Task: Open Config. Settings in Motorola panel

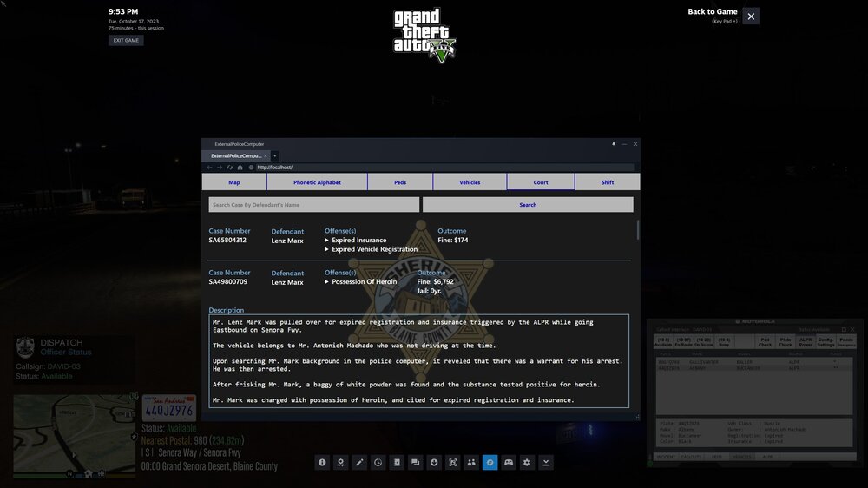Action: tap(825, 342)
